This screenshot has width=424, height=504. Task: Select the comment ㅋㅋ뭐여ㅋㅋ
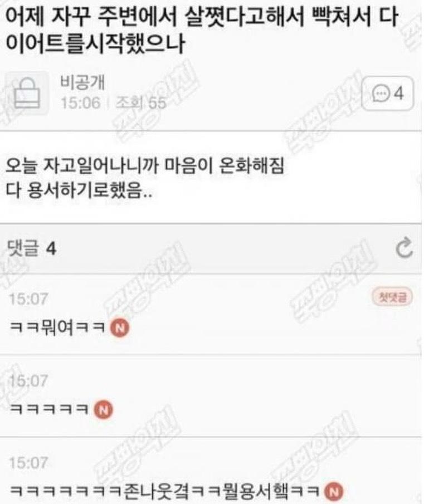click(58, 327)
